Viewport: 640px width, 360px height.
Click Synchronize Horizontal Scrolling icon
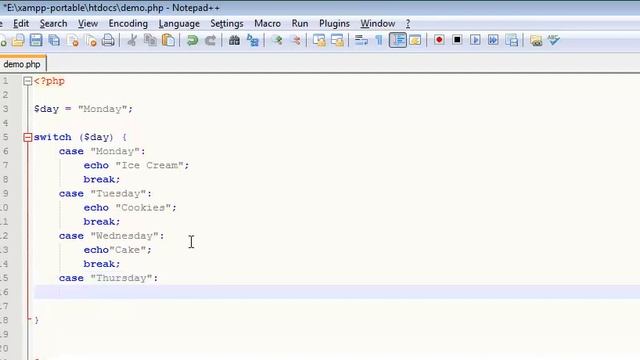(x=338, y=40)
